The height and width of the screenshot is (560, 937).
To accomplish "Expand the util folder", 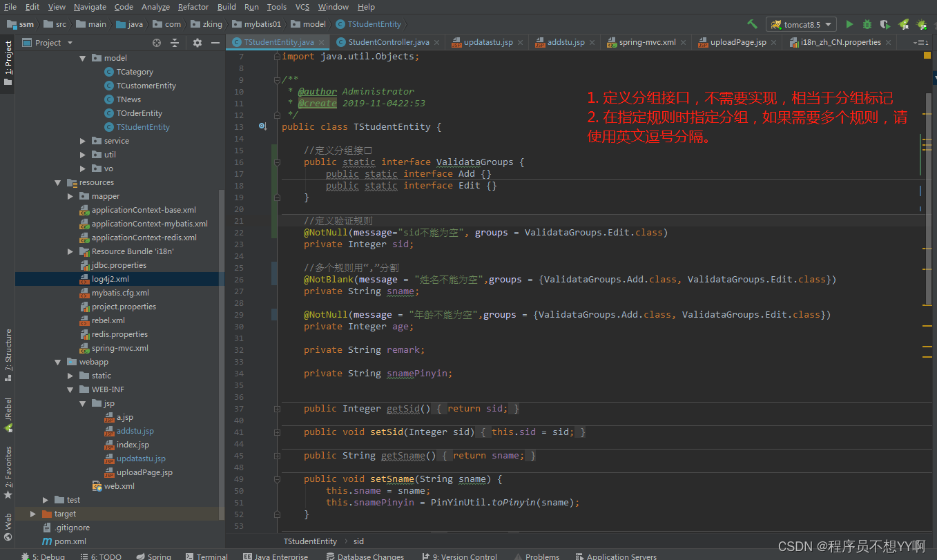I will tap(83, 155).
